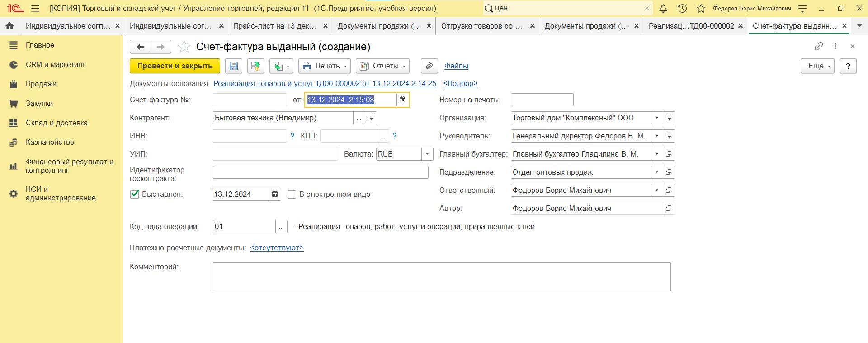Viewport: 868px width, 343px height.
Task: Open favorites star in title bar
Action: (701, 8)
